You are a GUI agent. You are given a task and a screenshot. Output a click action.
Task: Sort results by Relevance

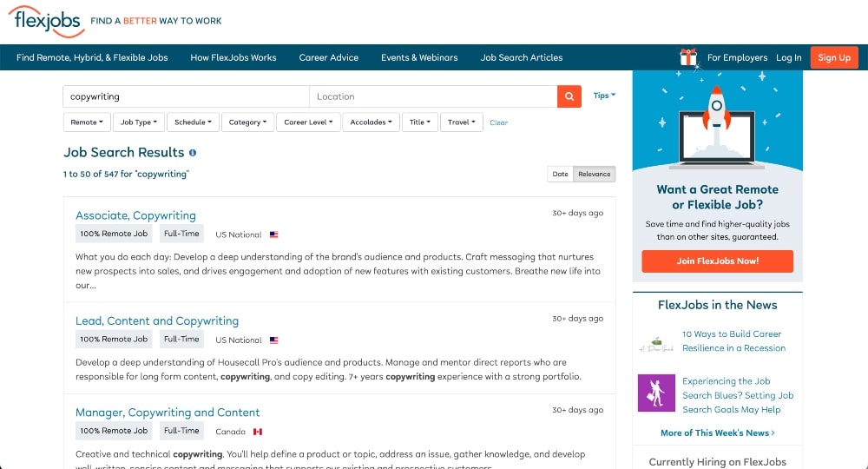coord(595,174)
